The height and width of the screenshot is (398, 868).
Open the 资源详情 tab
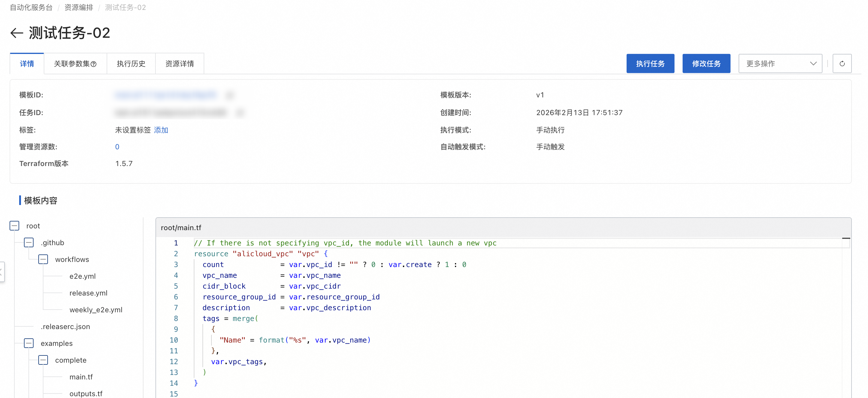point(180,64)
